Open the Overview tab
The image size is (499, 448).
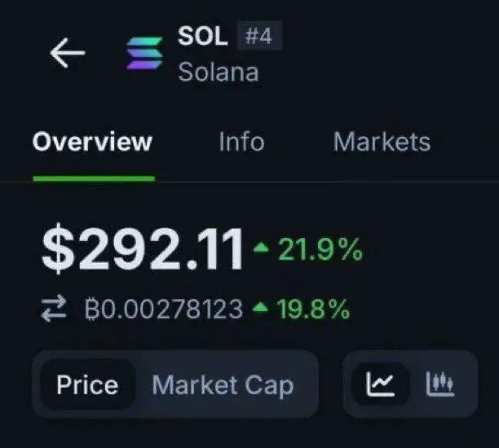point(92,142)
